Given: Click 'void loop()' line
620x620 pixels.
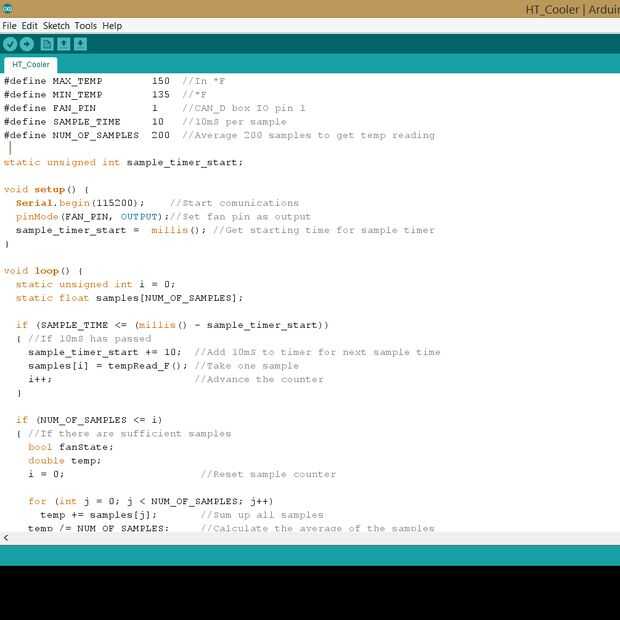Looking at the screenshot, I should pos(43,271).
